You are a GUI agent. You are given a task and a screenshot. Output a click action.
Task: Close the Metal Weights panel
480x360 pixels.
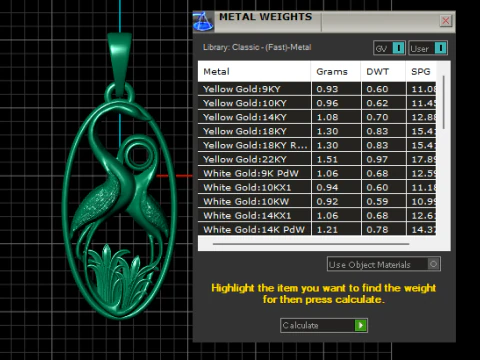[x=446, y=21]
